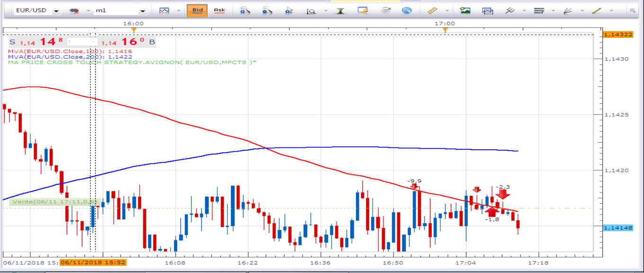The height and width of the screenshot is (273, 644).
Task: Select the zoom cursor pointer tool
Action: point(290,10)
